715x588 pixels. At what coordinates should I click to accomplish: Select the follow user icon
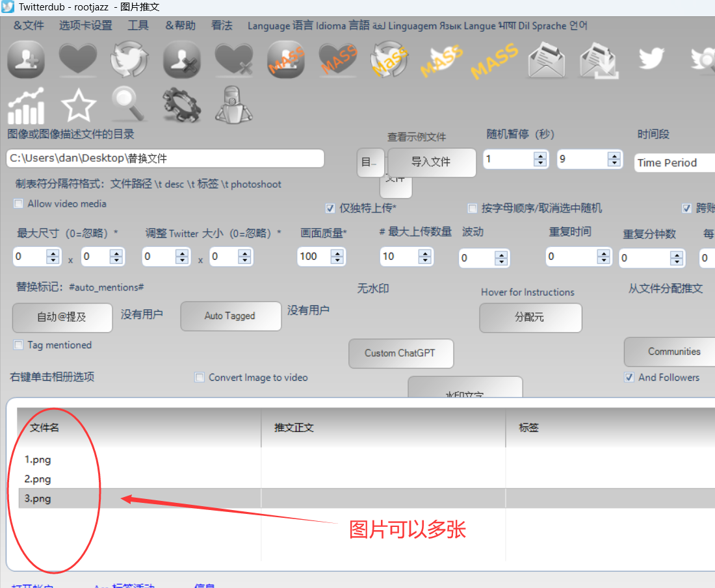pos(26,60)
